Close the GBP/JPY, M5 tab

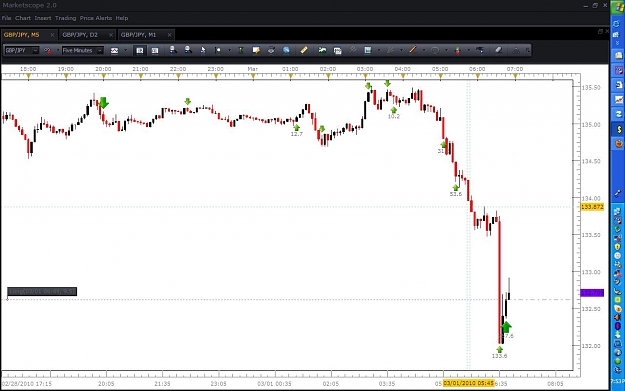(52, 35)
